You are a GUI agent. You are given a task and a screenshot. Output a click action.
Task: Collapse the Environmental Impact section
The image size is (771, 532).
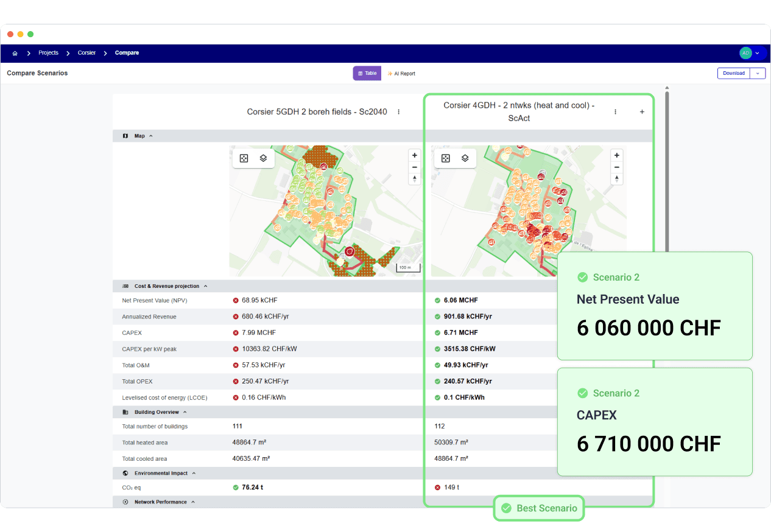pyautogui.click(x=194, y=473)
